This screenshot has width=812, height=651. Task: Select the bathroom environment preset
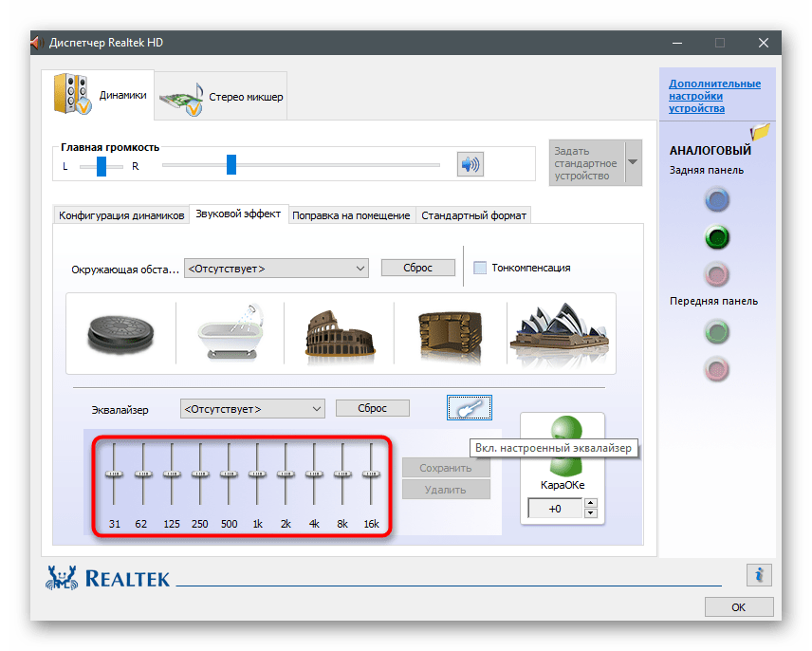[229, 333]
